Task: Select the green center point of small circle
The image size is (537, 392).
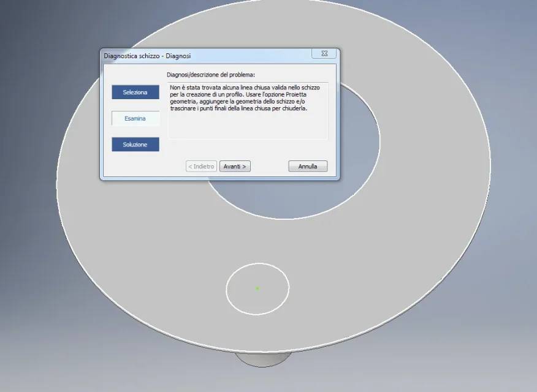Action: pos(257,288)
